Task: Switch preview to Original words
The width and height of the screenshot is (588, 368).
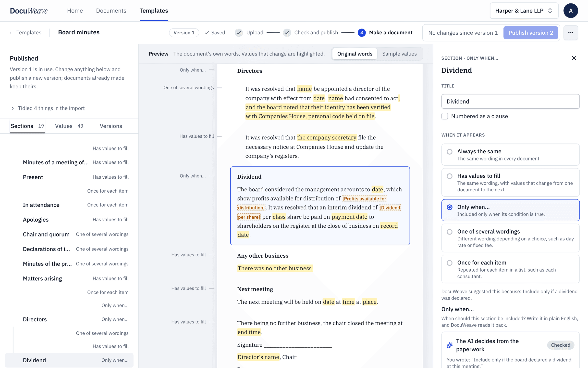Action: coord(355,54)
